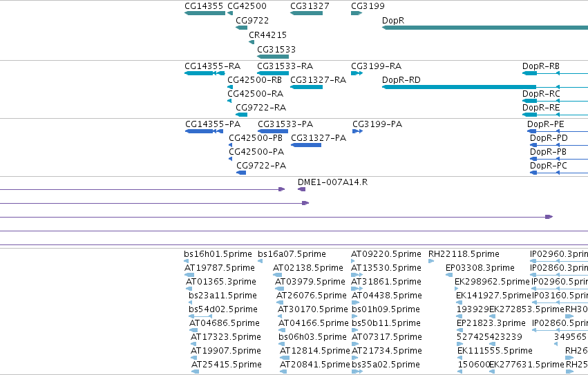Screen dimensions: 588x375
Task: Click EST bs01h09.5prime
Action: click(x=354, y=316)
